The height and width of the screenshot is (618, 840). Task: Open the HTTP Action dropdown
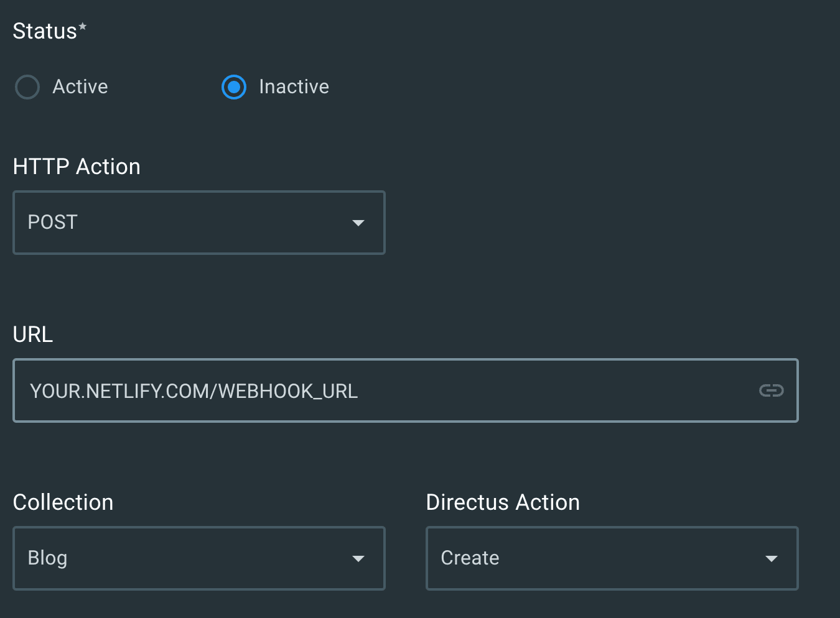point(199,223)
